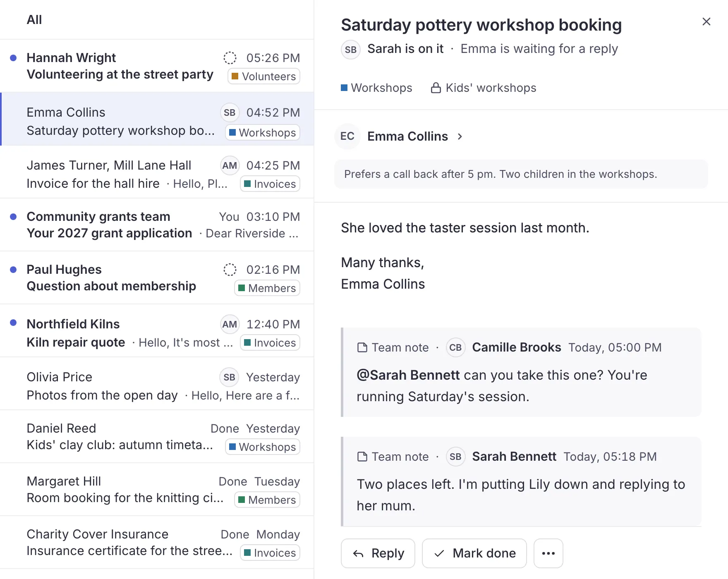The height and width of the screenshot is (579, 728).
Task: Click Invoices tag on Northfield Kilns row
Action: coord(270,343)
